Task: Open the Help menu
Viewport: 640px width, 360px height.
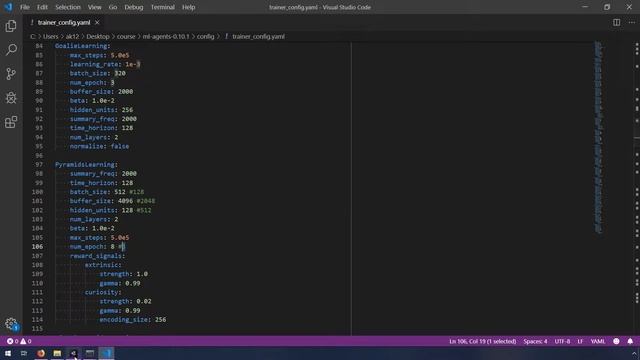Action: coord(189,7)
